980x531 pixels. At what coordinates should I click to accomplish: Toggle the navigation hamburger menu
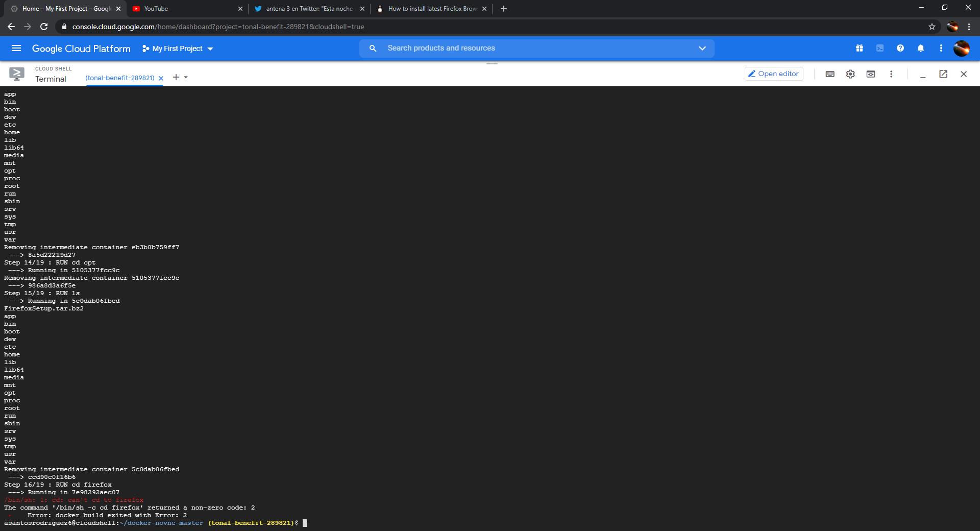[x=17, y=48]
